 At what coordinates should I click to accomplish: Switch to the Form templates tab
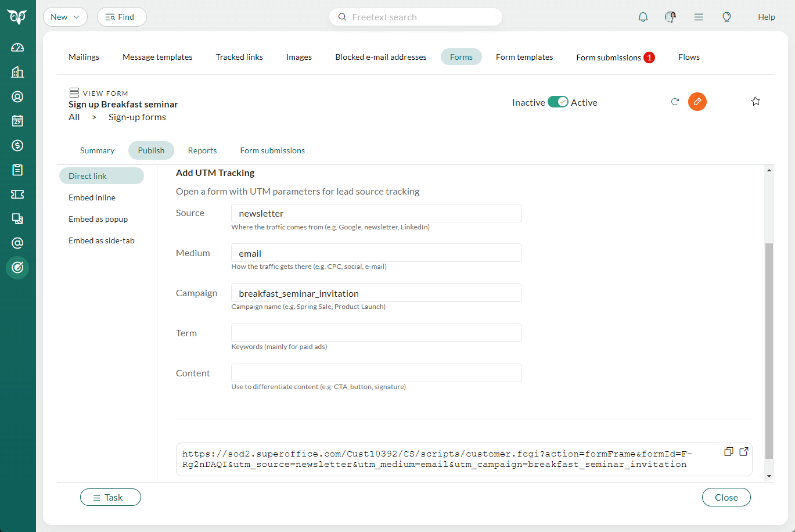(x=524, y=57)
